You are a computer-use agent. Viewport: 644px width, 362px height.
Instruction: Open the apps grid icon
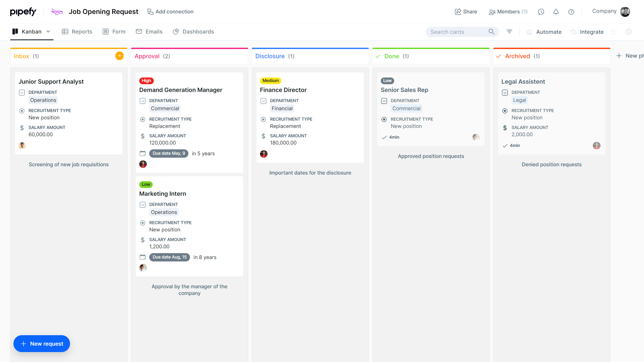(614, 32)
